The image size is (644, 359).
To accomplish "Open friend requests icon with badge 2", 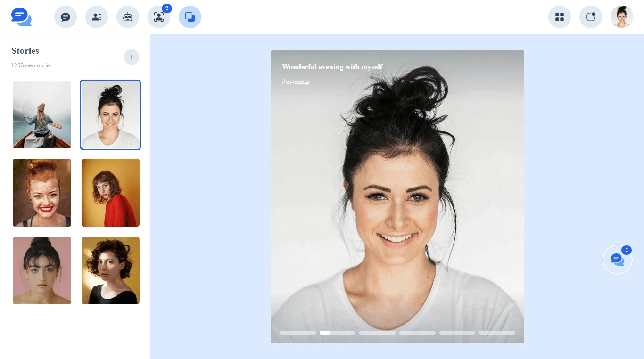I will (x=159, y=17).
